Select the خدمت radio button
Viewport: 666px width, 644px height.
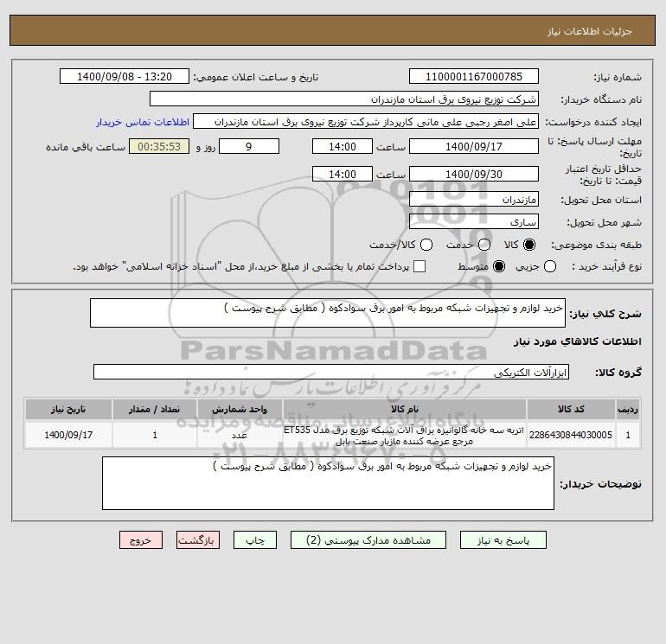[x=484, y=245]
